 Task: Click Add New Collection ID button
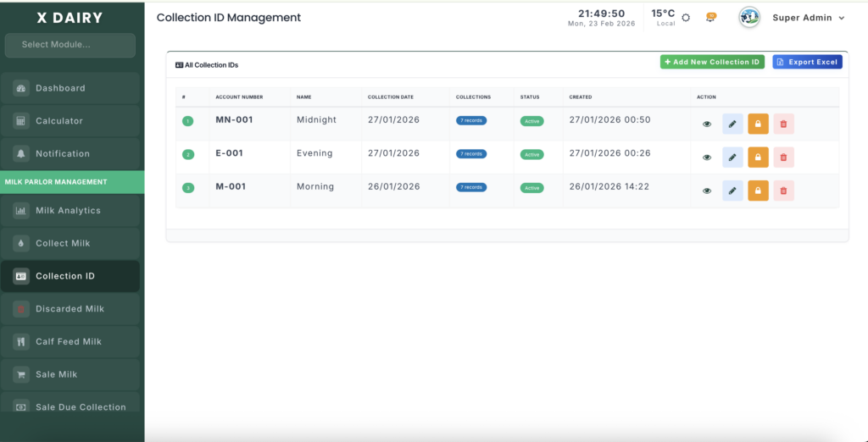(x=712, y=62)
